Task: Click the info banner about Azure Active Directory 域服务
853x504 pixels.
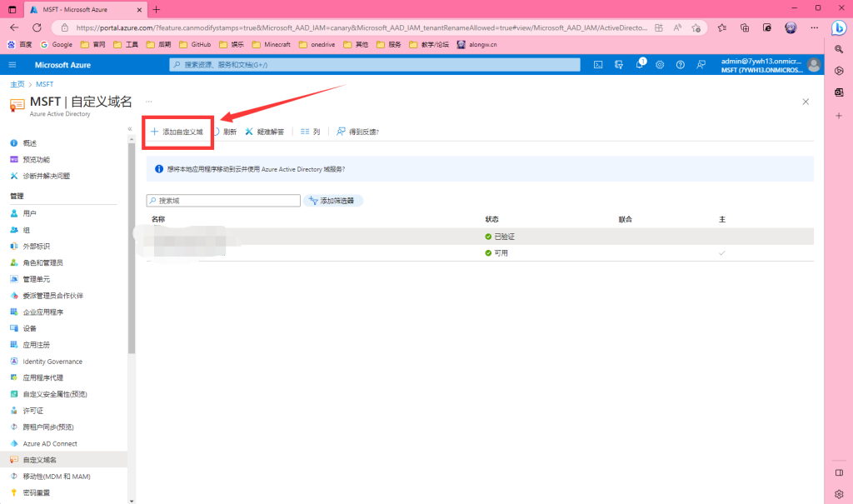Action: 480,169
